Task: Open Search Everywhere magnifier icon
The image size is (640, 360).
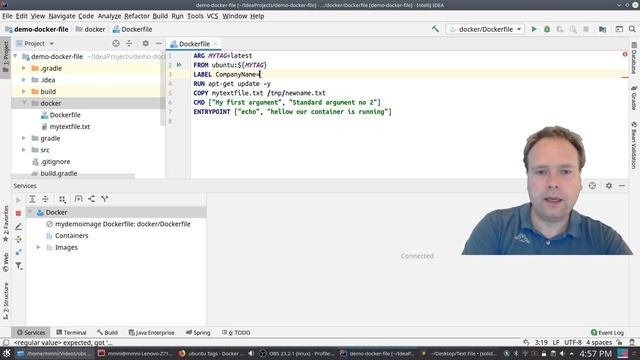Action: (632, 29)
